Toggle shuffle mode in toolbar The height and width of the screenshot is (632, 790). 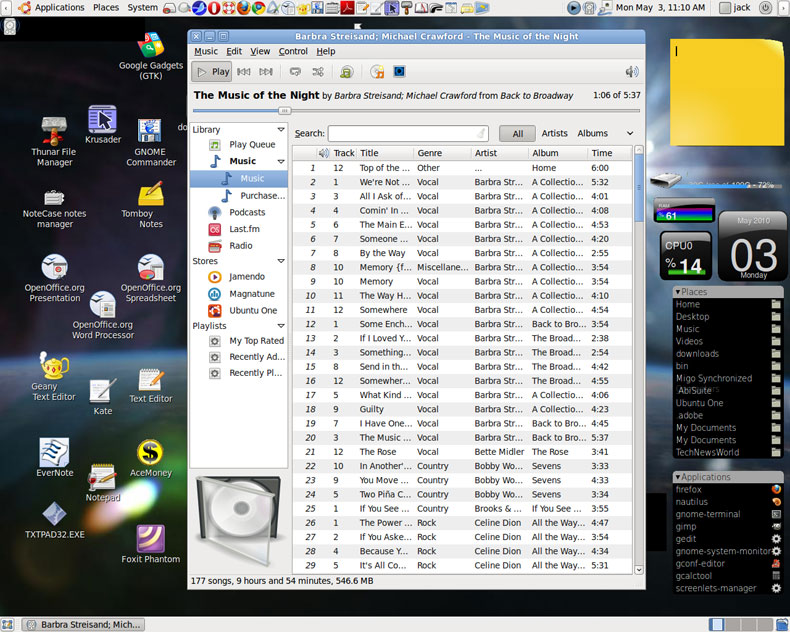pos(318,72)
